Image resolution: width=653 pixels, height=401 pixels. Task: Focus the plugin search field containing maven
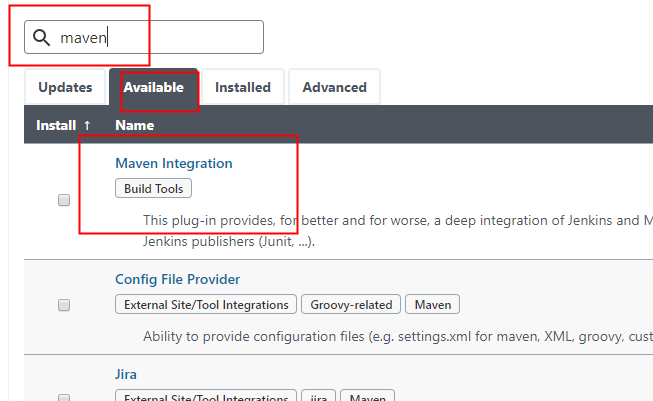(x=144, y=37)
